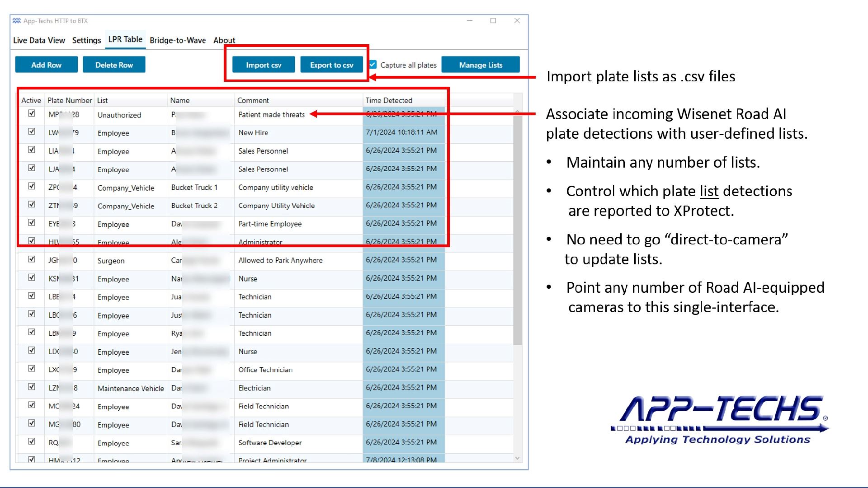Select the LPR Table tab

coord(125,39)
